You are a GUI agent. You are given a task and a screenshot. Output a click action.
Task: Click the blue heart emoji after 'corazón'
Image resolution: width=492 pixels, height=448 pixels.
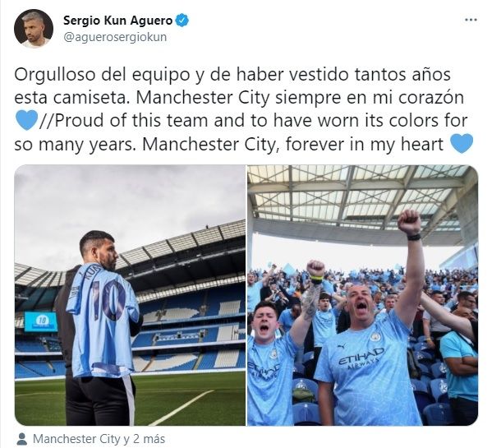(26, 120)
